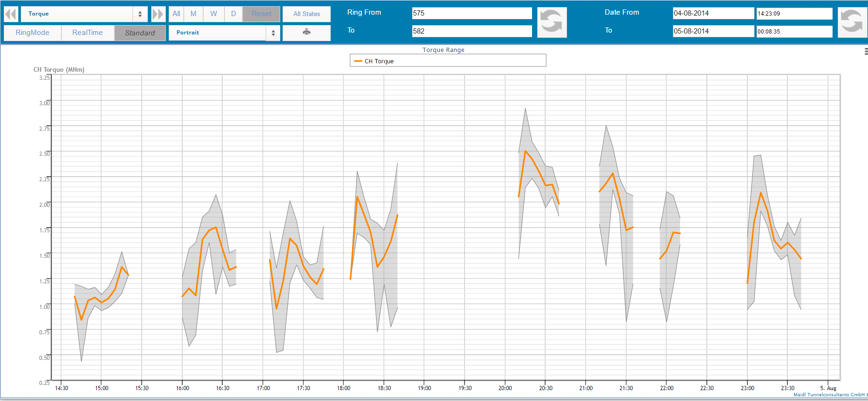This screenshot has height=401, width=868.
Task: Open the chart hamburger menu
Action: tap(865, 51)
